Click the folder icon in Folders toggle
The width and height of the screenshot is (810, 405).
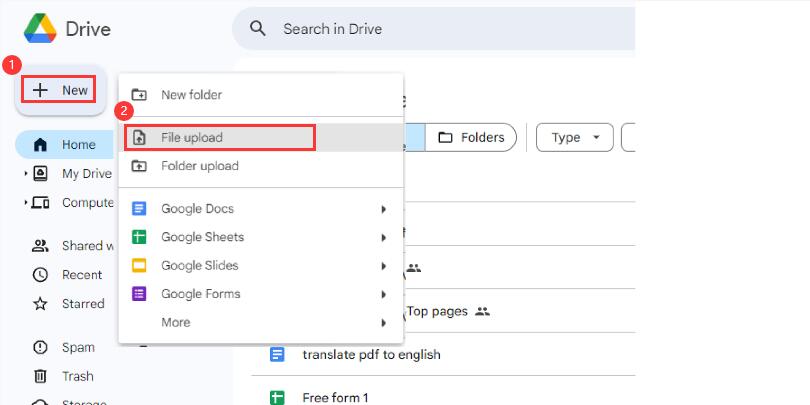click(x=445, y=137)
